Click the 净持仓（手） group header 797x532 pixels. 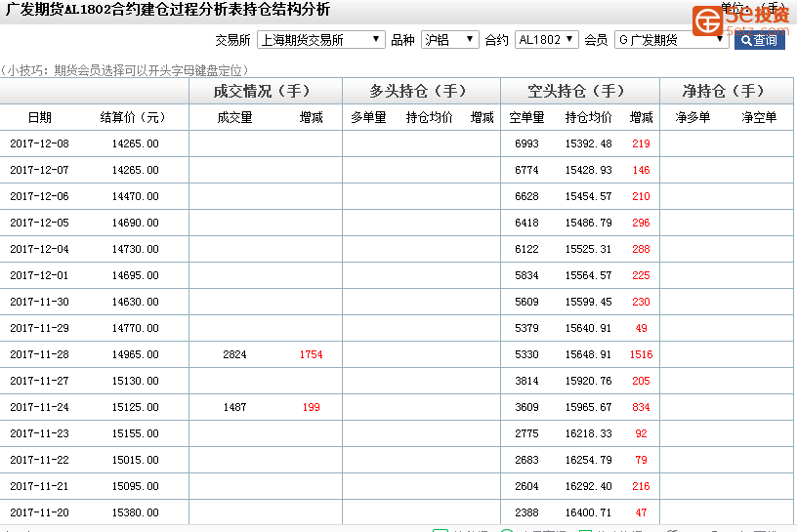click(x=727, y=91)
